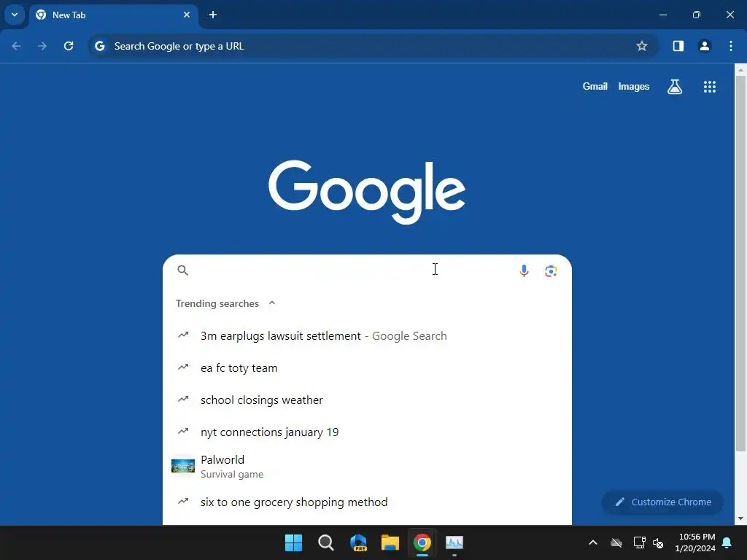Image resolution: width=747 pixels, height=560 pixels.
Task: Open Search Labs flask icon
Action: click(x=675, y=87)
